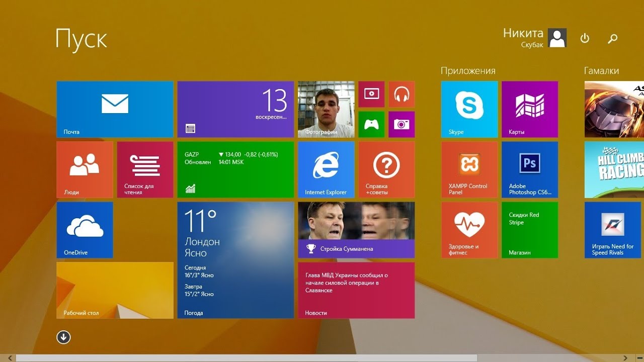Open user account menu Никита
Screen dimensions: 644x362
[x=535, y=38]
